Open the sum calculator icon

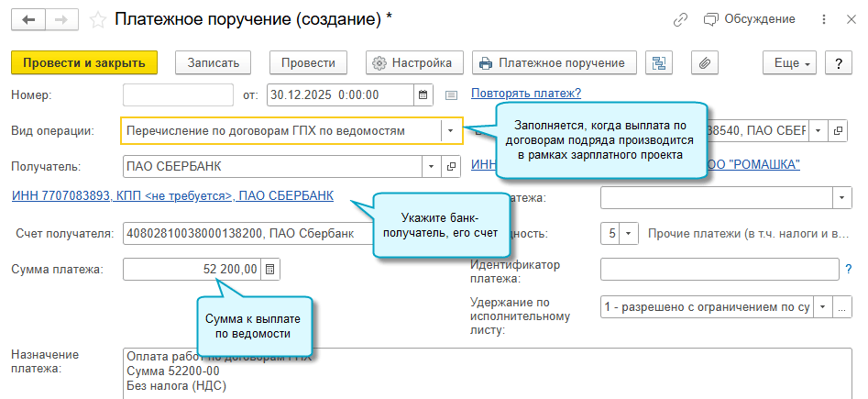[271, 269]
